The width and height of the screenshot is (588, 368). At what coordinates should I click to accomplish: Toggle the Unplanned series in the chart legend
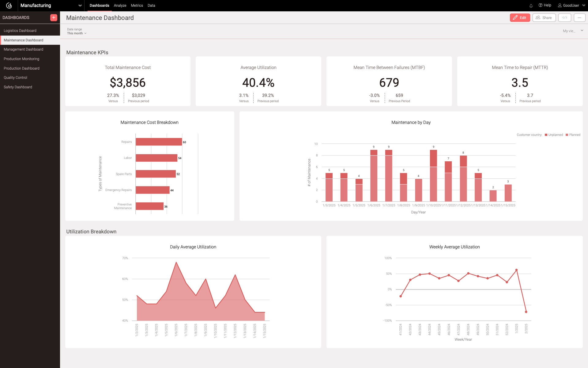click(x=554, y=135)
